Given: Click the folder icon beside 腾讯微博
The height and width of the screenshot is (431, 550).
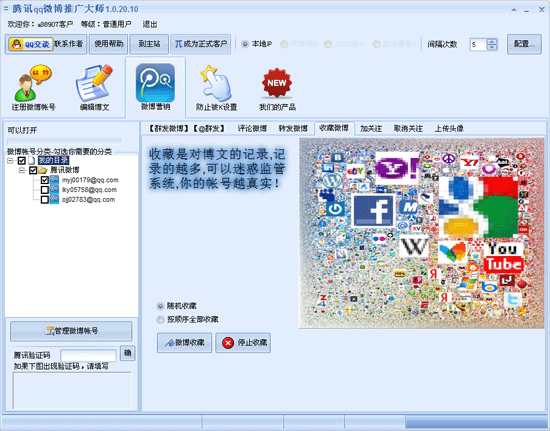Looking at the screenshot, I should coord(43,170).
